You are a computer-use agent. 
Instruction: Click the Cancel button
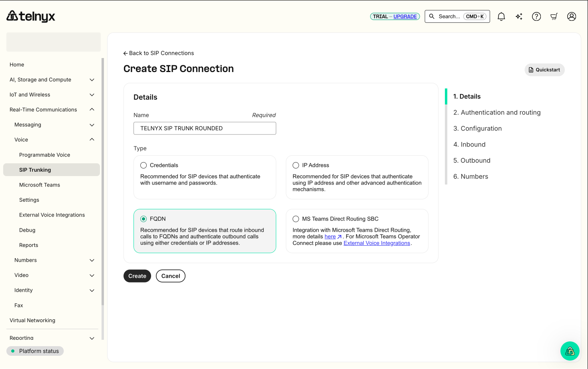171,276
